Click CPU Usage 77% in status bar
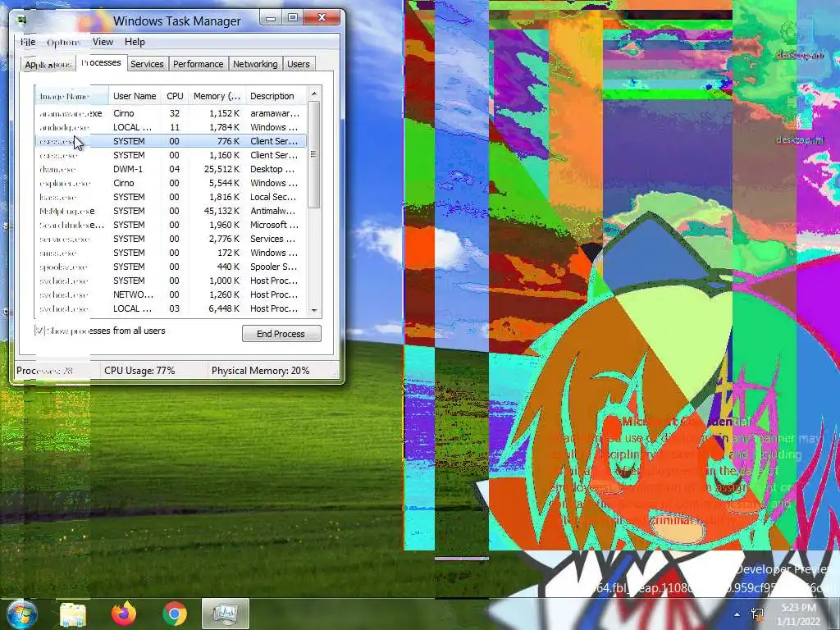The height and width of the screenshot is (630, 840). tap(139, 370)
